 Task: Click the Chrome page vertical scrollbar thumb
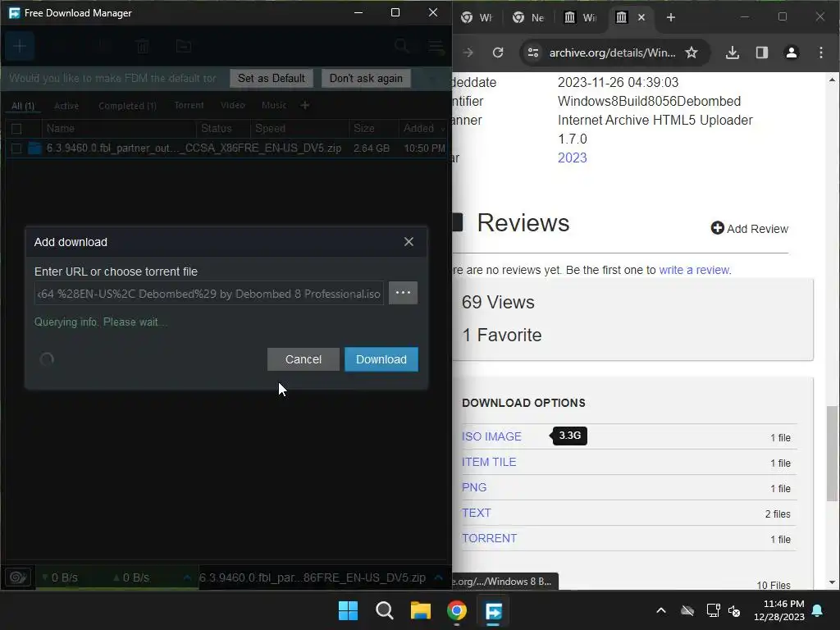[832, 453]
